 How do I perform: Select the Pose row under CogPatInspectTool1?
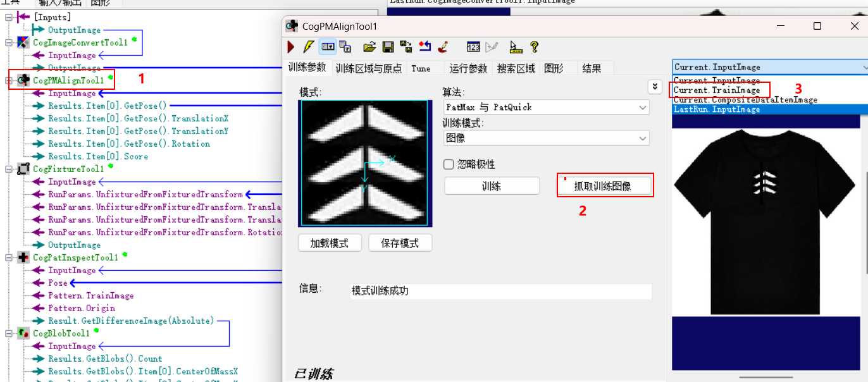coord(58,283)
